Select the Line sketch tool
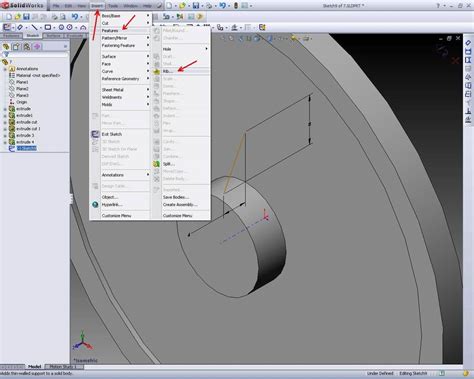 click(x=34, y=27)
